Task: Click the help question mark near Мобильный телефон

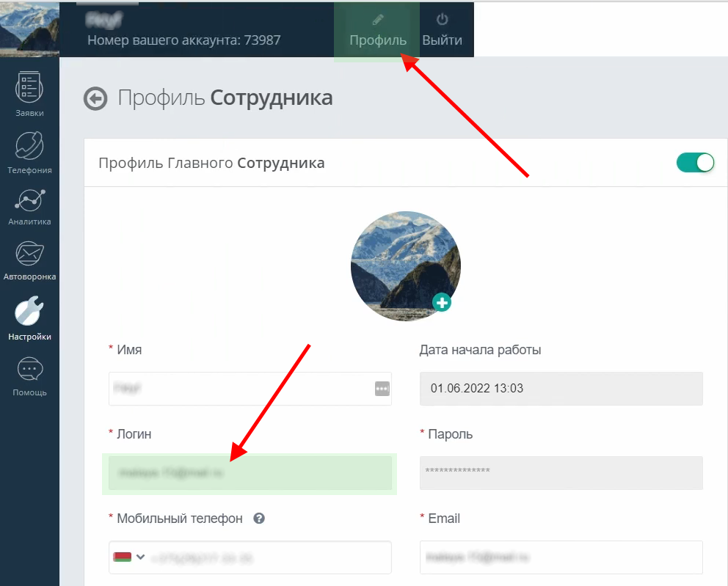Action: tap(259, 519)
